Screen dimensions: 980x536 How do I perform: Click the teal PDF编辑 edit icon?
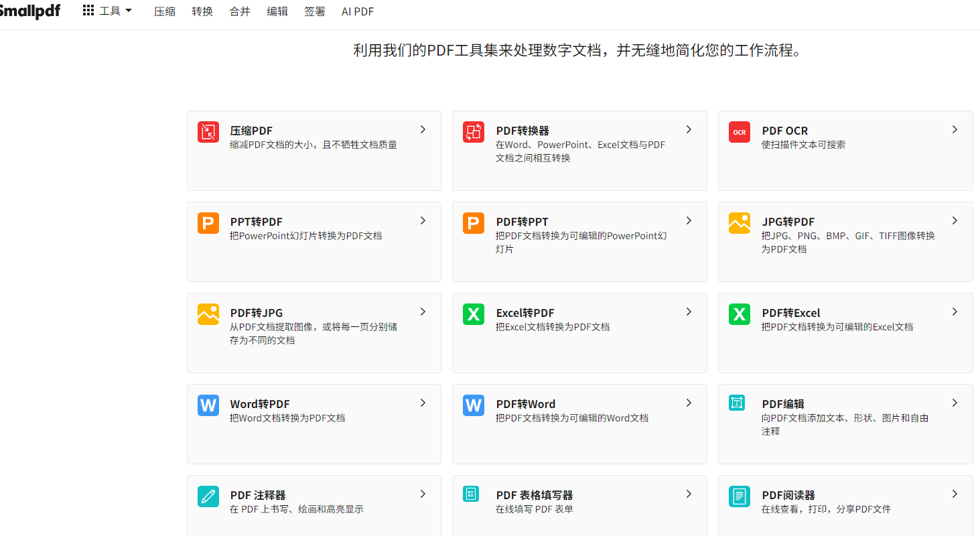(737, 403)
